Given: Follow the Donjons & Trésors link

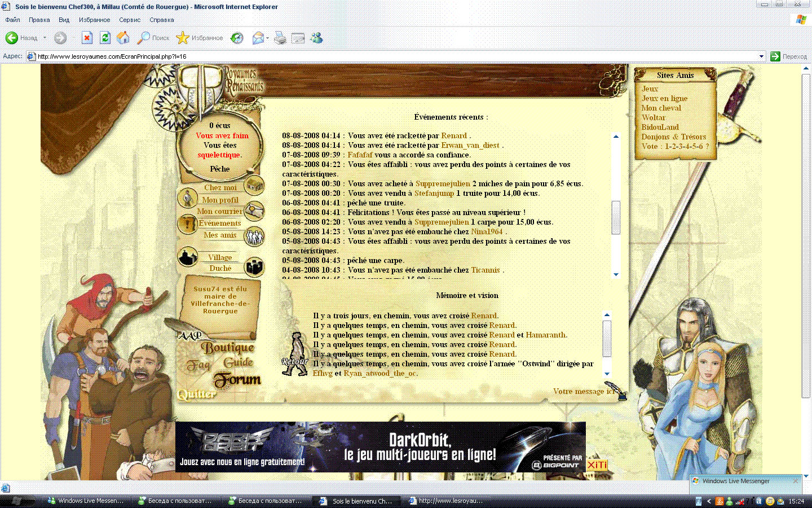Looking at the screenshot, I should [673, 137].
